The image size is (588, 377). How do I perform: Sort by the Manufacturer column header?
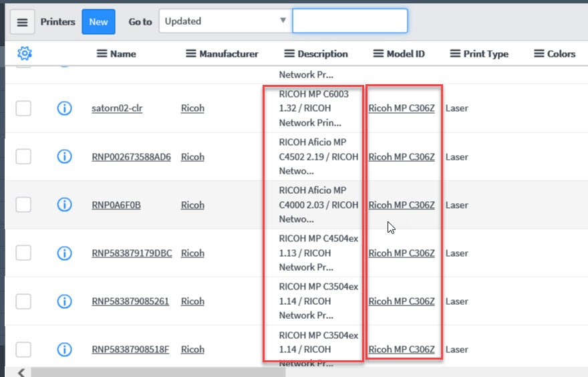pos(229,54)
